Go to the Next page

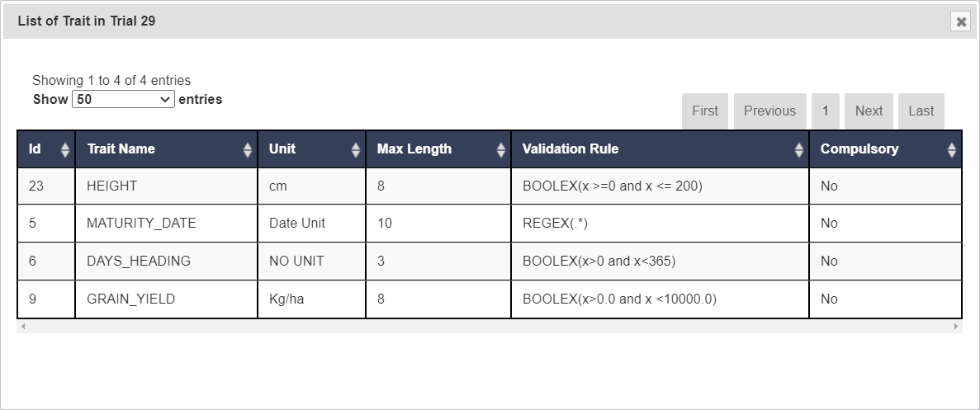tap(869, 111)
